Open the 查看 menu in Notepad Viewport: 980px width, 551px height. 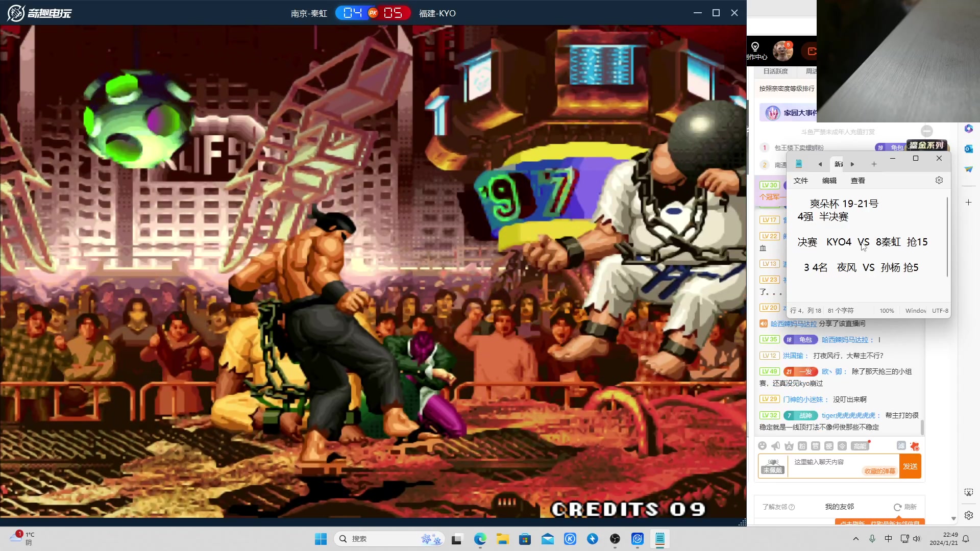tap(858, 181)
